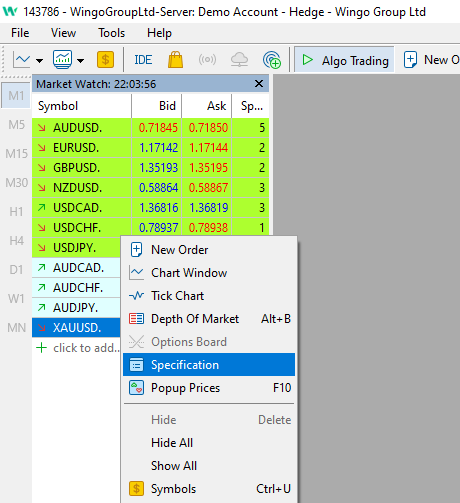Click the Ask column header
The height and width of the screenshot is (503, 460).
pyautogui.click(x=207, y=106)
